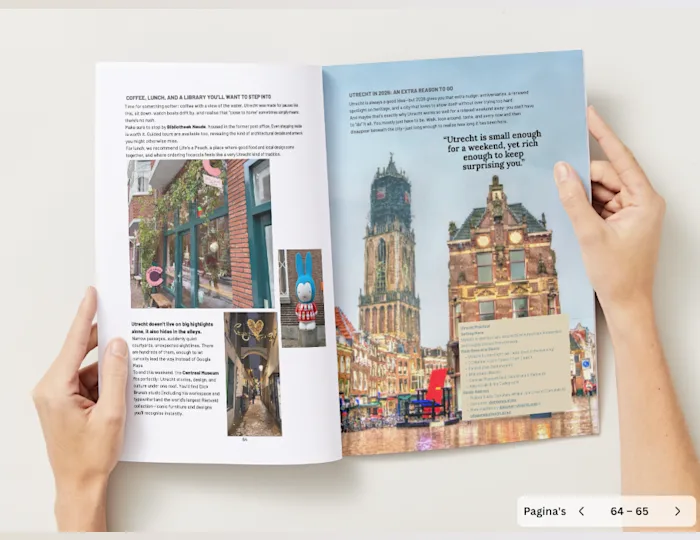Click the page range '64 – 65' indicator
This screenshot has height=540, width=700.
pos(629,511)
